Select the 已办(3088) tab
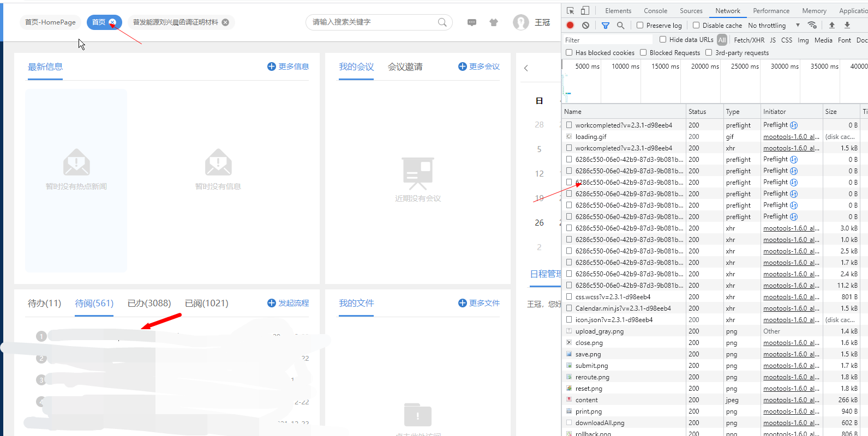This screenshot has height=436, width=868. pos(149,303)
